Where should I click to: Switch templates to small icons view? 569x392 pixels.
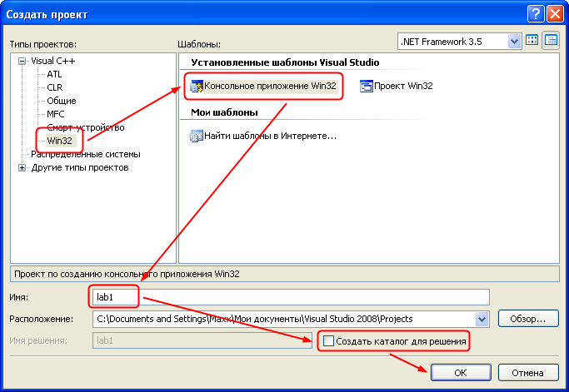551,41
